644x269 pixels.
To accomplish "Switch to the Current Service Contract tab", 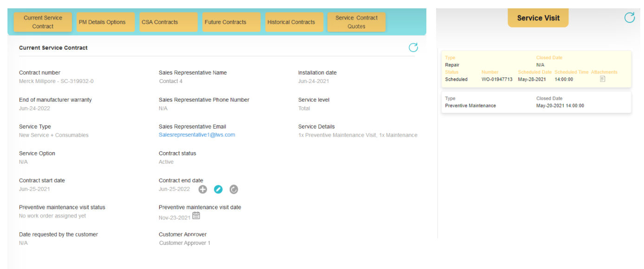I will click(x=43, y=22).
